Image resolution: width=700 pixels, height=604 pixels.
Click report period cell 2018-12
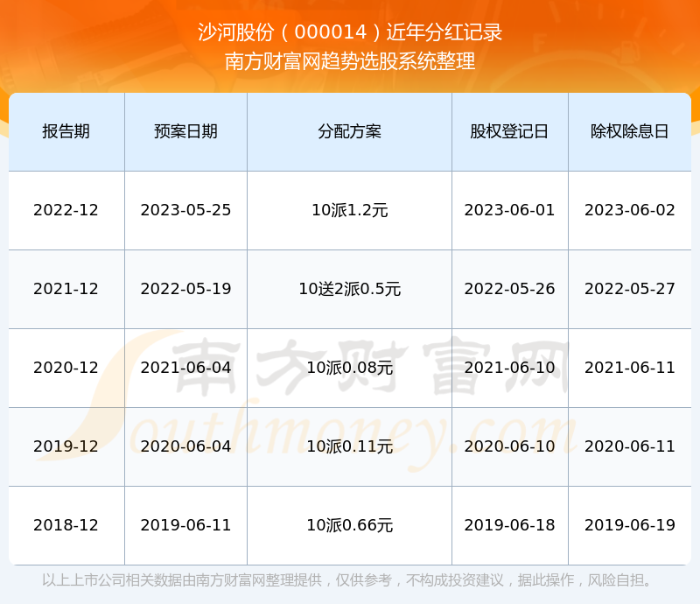[66, 525]
